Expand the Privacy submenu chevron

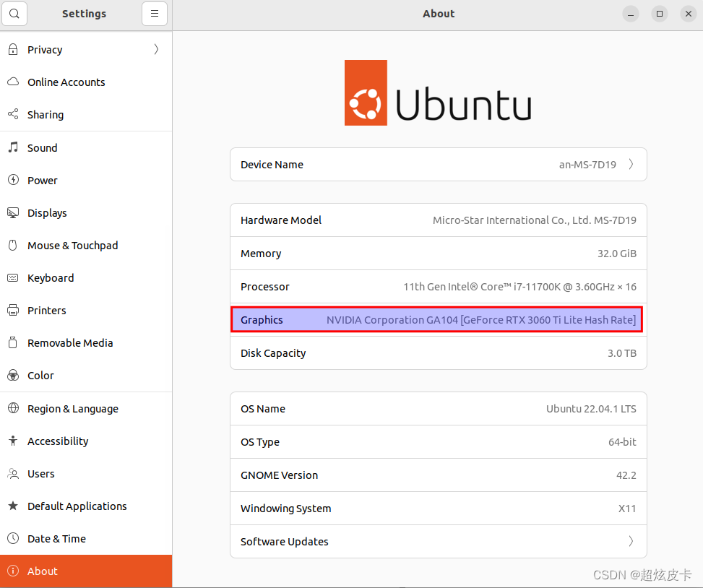(x=156, y=50)
